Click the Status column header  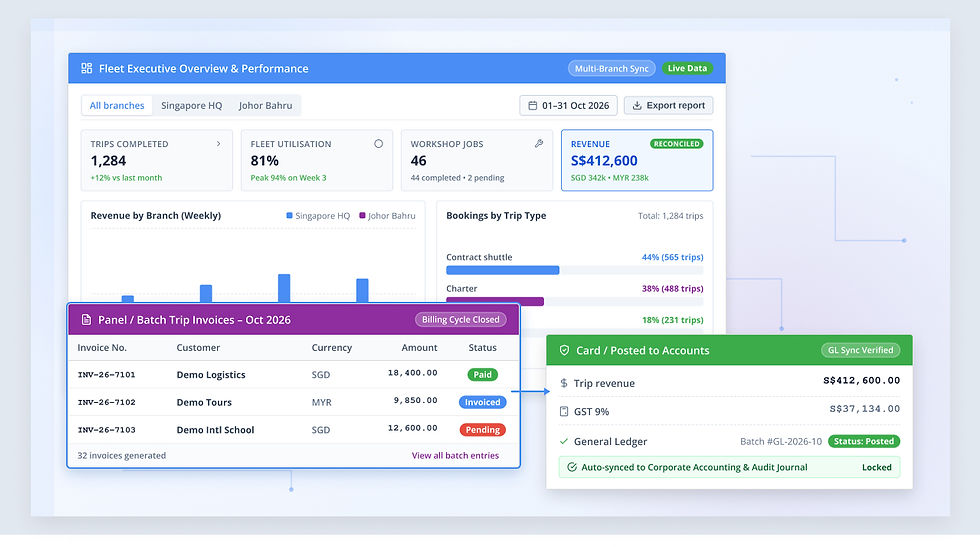click(x=482, y=348)
